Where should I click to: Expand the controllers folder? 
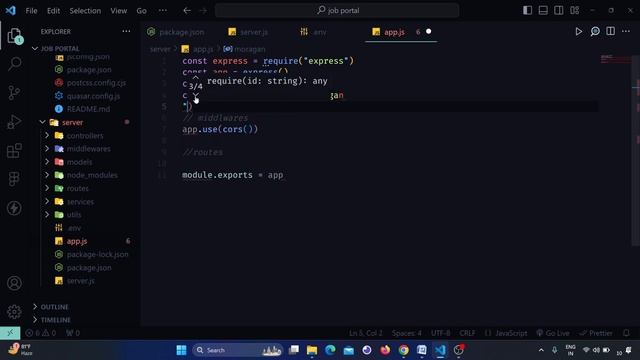(x=47, y=135)
